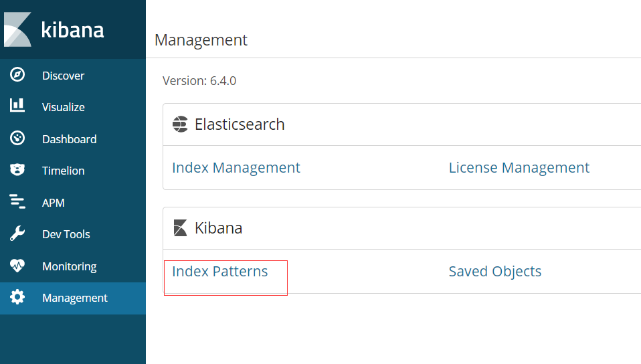The width and height of the screenshot is (641, 364).
Task: Click the Monitoring heartbeat icon
Action: pos(17,266)
